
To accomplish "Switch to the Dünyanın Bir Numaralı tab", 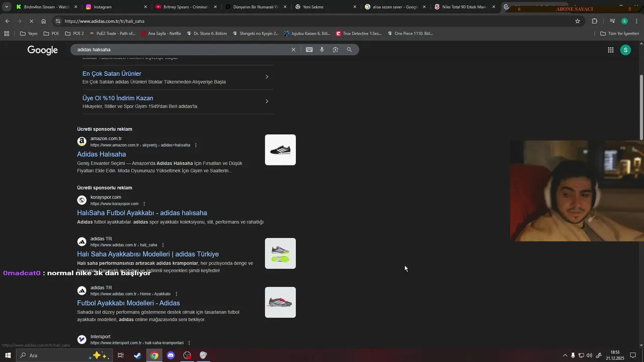I will 256,7.
